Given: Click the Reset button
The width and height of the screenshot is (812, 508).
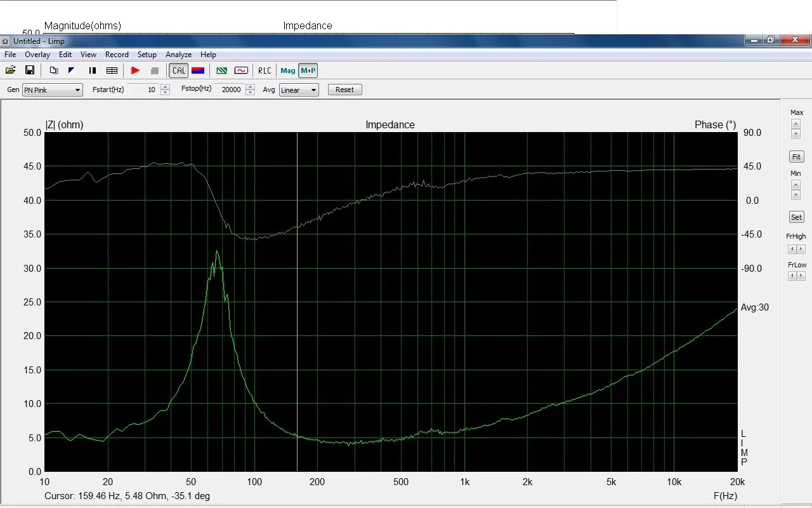Looking at the screenshot, I should [345, 90].
